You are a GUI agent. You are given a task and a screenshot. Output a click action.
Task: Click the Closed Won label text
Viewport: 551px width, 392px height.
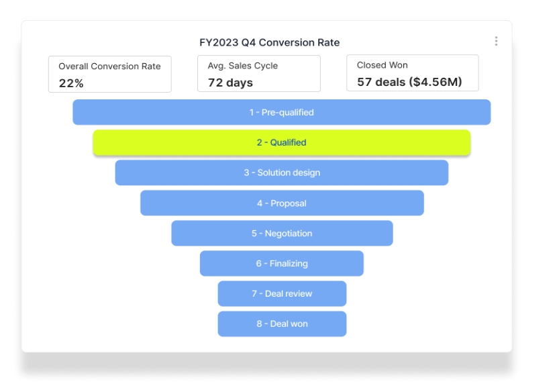pyautogui.click(x=383, y=65)
